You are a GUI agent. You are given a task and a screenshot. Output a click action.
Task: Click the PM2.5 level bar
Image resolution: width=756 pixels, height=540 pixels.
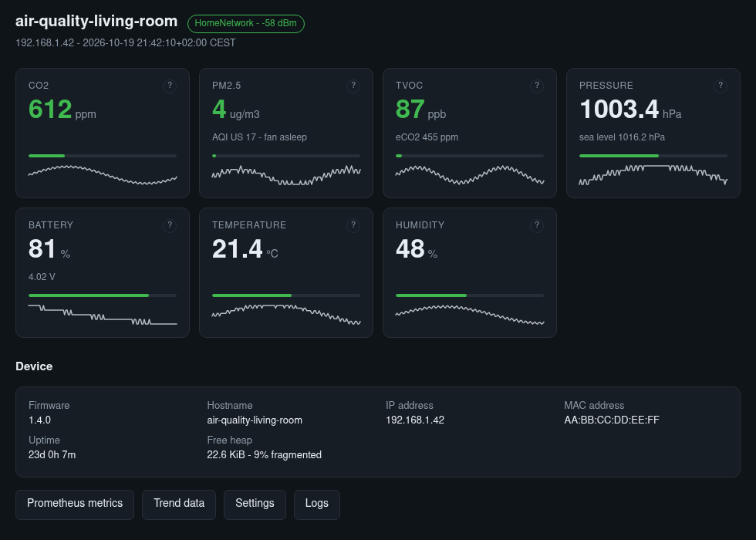point(286,156)
